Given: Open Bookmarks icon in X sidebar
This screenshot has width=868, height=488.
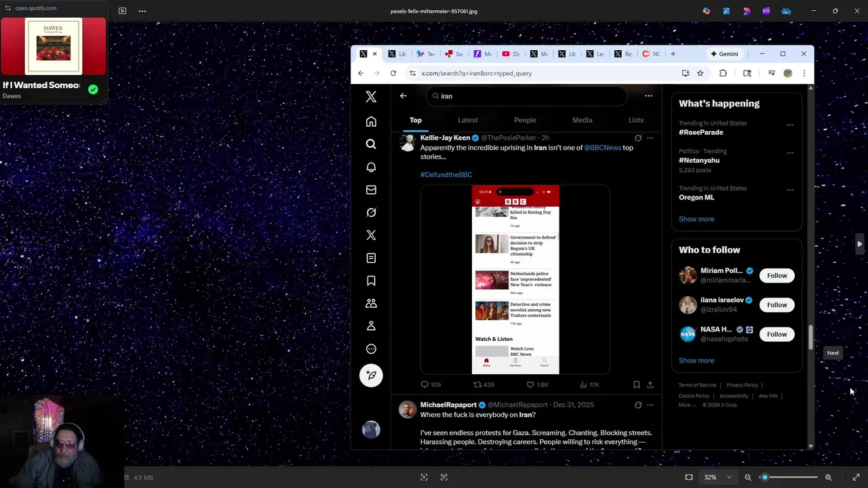Looking at the screenshot, I should pyautogui.click(x=371, y=281).
